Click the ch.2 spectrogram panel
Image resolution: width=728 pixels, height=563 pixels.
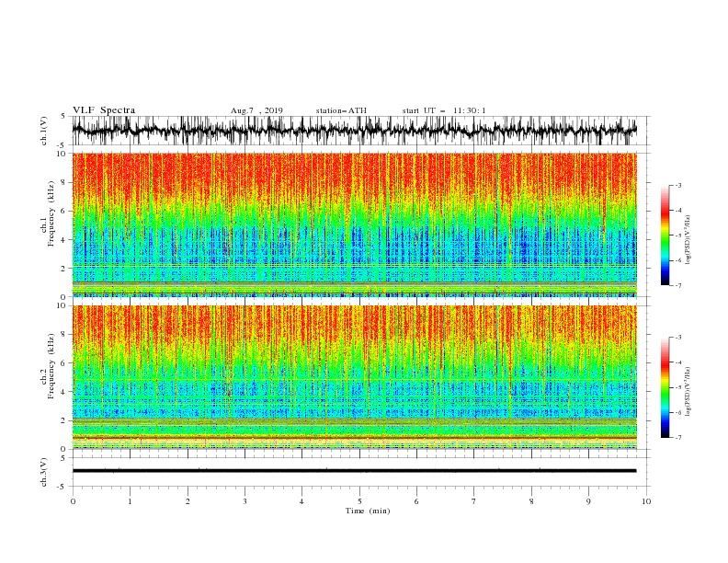point(354,377)
